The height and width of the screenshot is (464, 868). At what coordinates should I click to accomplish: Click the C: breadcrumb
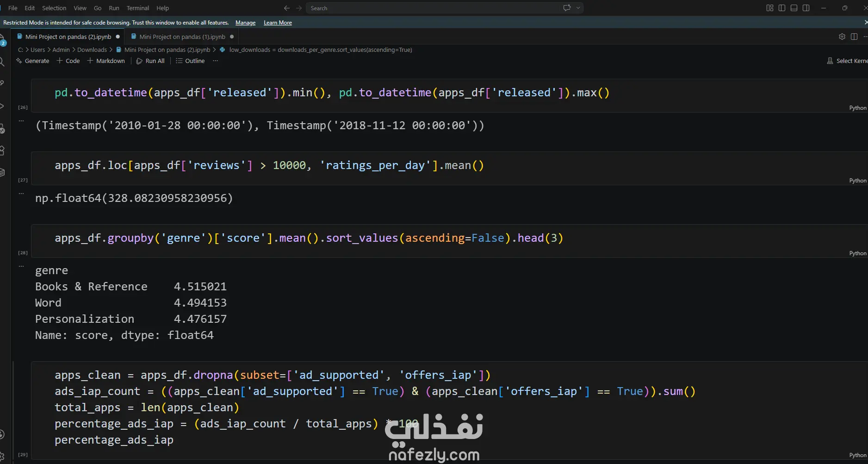(20, 50)
